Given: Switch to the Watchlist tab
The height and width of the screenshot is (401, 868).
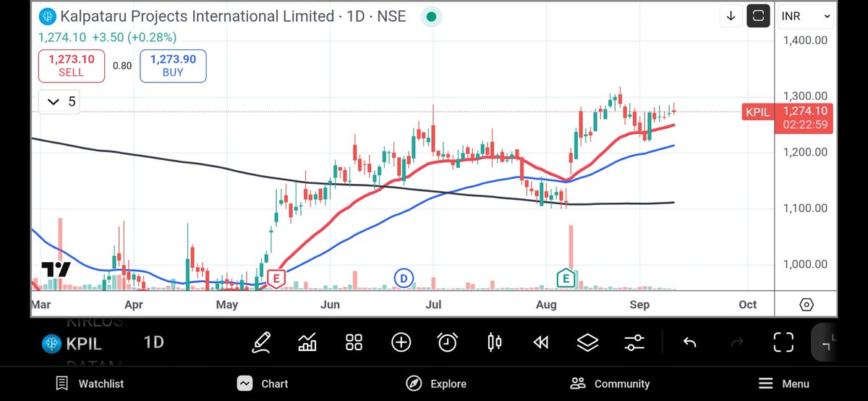Looking at the screenshot, I should (90, 384).
